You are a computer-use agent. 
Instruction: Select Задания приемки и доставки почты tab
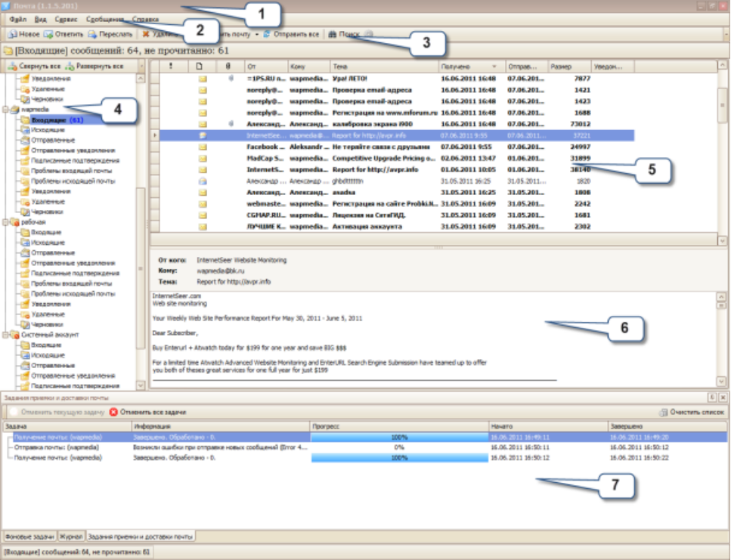tap(141, 537)
